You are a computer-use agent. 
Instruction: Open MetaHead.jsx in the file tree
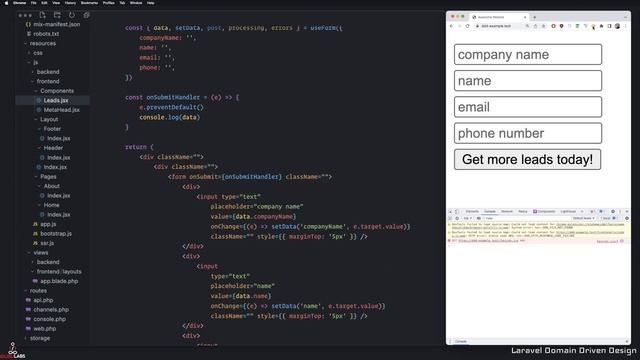[x=62, y=110]
